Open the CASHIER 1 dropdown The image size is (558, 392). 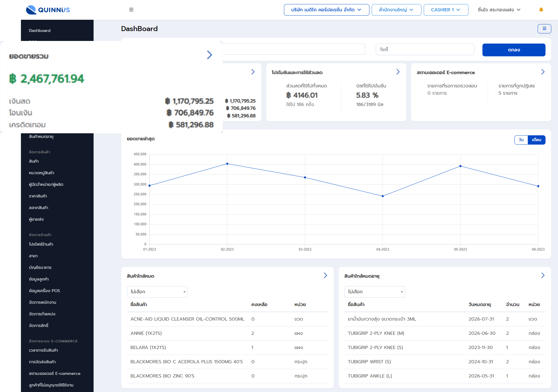coord(446,10)
